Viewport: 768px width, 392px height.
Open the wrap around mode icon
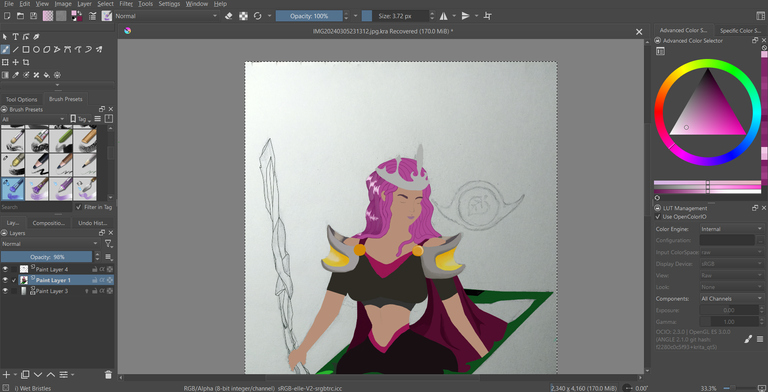pyautogui.click(x=487, y=16)
